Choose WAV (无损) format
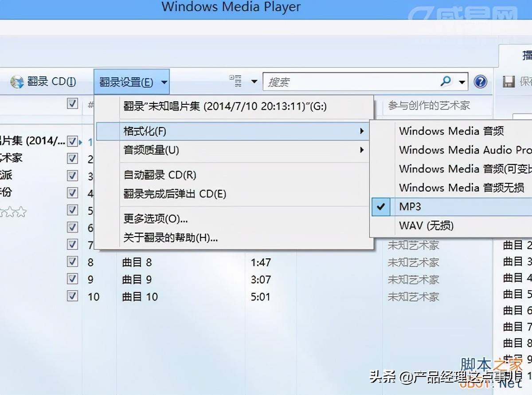The image size is (532, 395). (x=426, y=225)
